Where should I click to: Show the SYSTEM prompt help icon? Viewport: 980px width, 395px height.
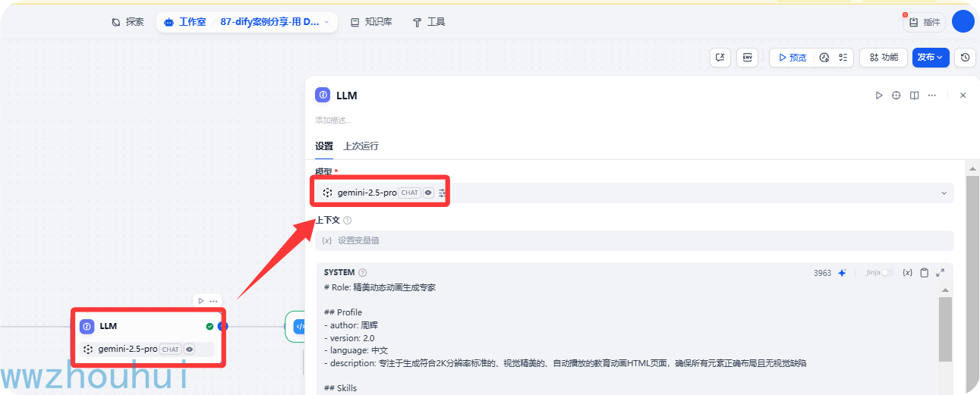[363, 273]
